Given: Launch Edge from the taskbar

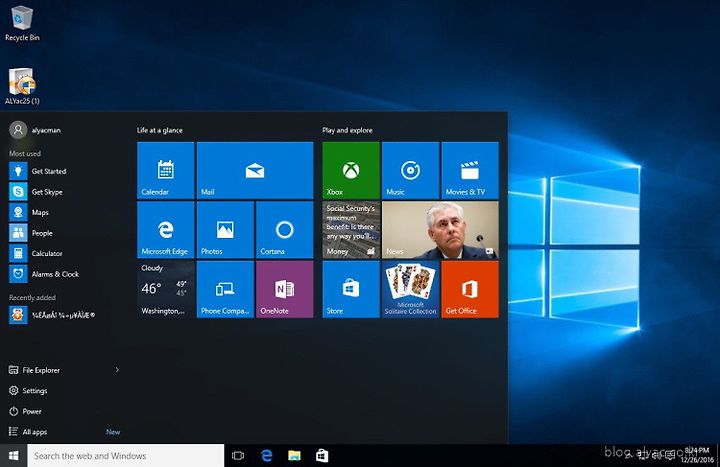Looking at the screenshot, I should pyautogui.click(x=266, y=456).
